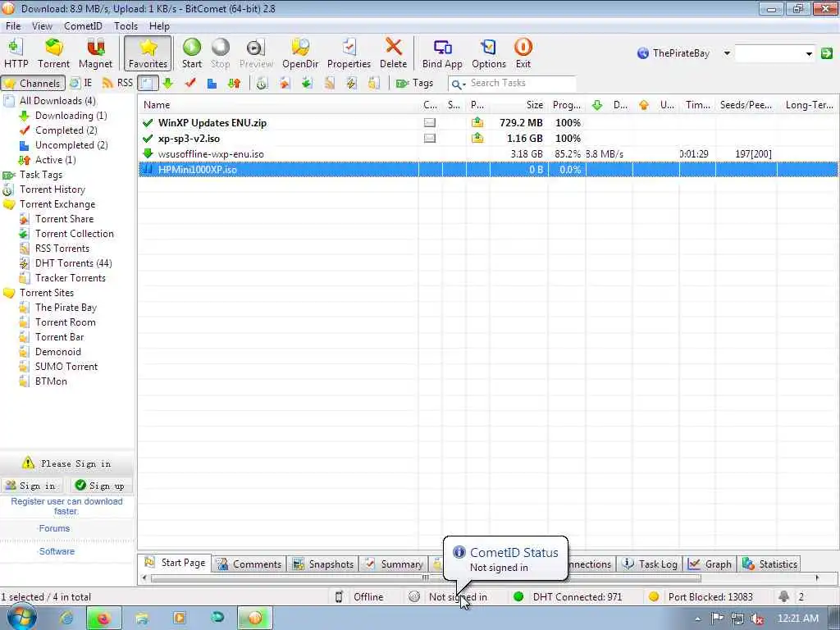Select the wsusoffline-wxp-enu.iso download row
The image size is (840, 630).
tap(488, 153)
